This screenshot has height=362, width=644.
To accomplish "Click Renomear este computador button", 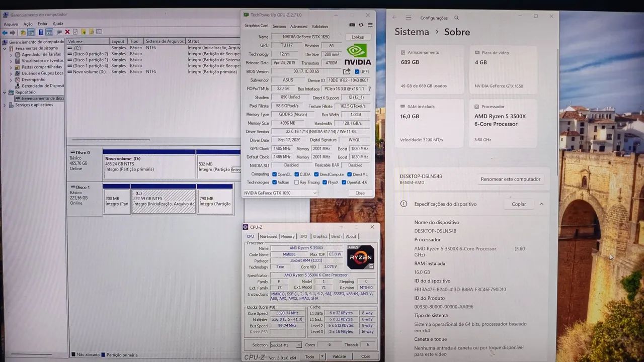I will 511,179.
